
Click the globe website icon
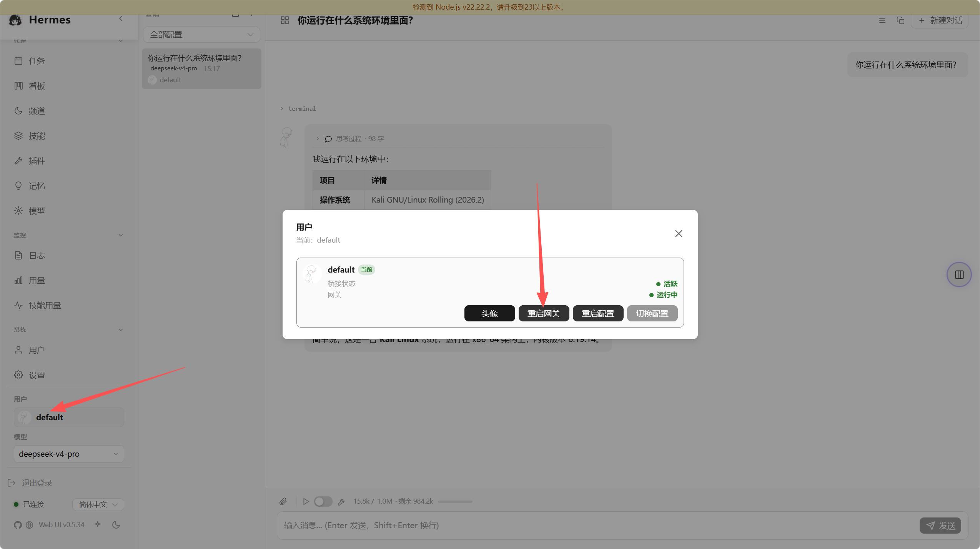point(30,525)
